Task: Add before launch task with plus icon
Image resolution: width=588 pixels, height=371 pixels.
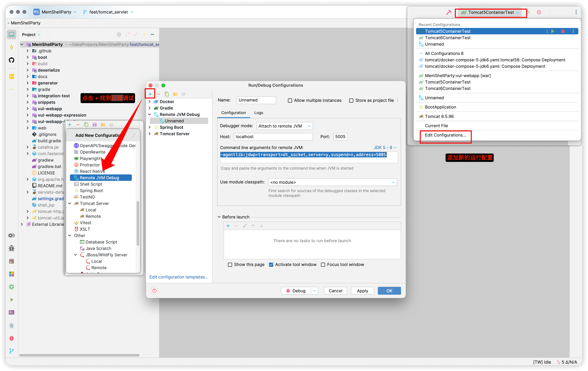Action: click(x=228, y=226)
